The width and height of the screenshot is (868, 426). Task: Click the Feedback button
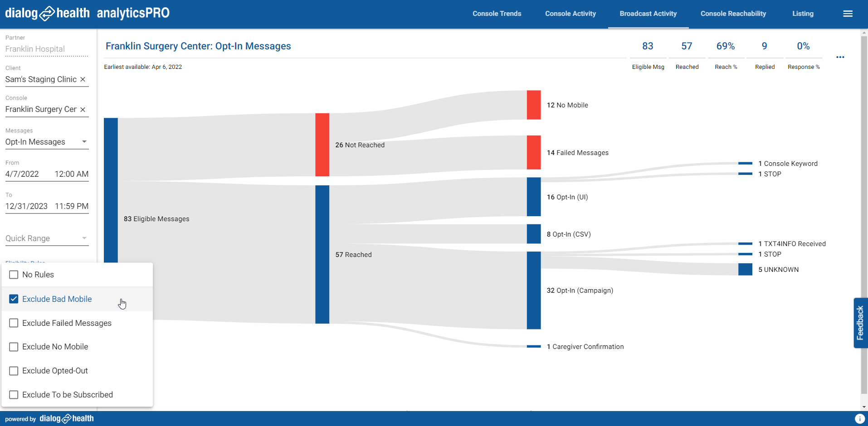[x=860, y=323]
